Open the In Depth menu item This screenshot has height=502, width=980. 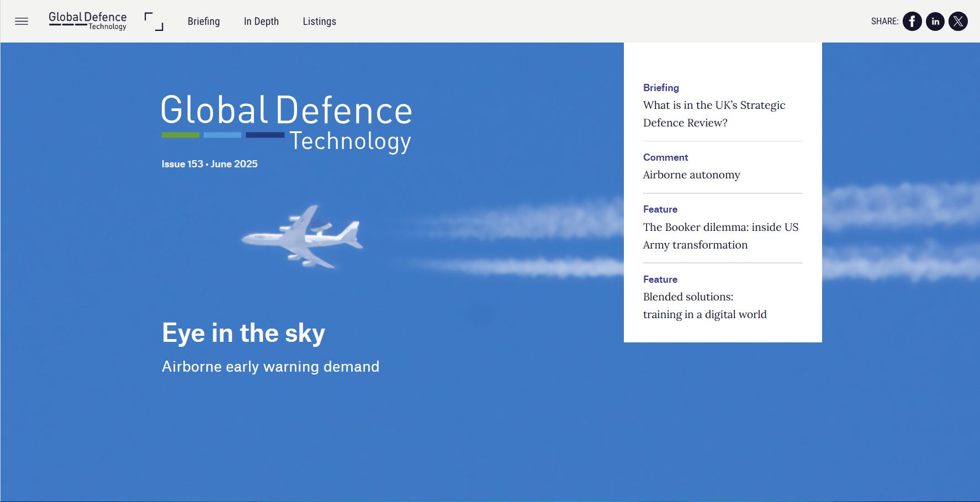(261, 22)
